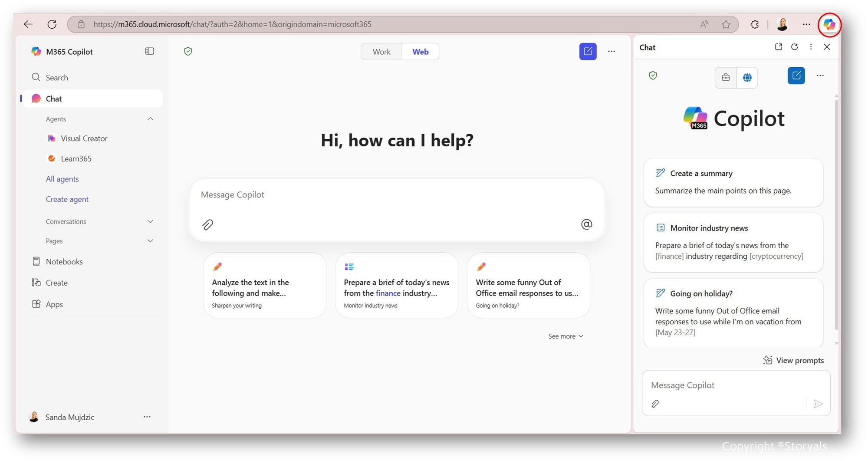Click the attach file paperclip in main message box

point(207,224)
